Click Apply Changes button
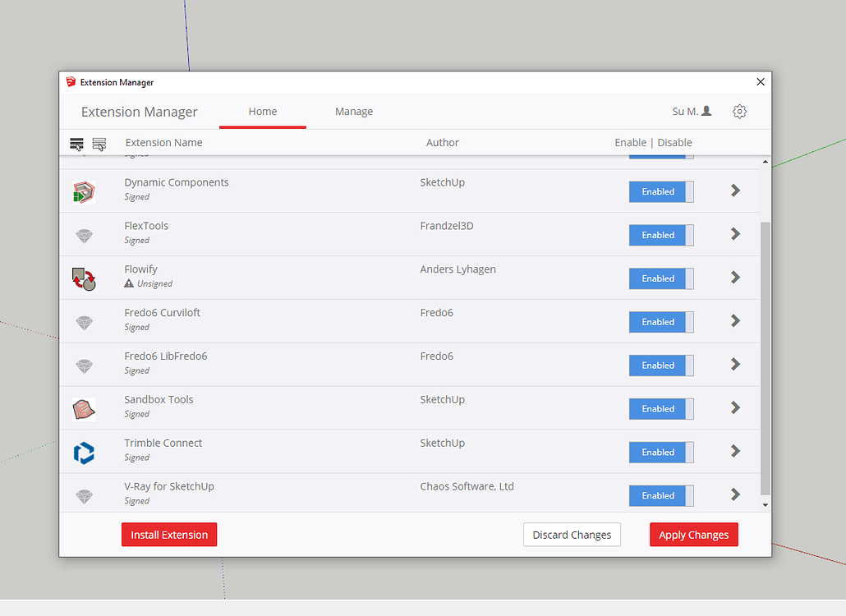 point(694,535)
